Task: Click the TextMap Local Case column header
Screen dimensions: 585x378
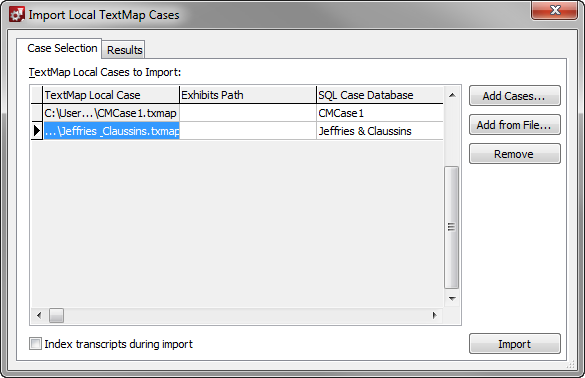Action: tap(111, 95)
